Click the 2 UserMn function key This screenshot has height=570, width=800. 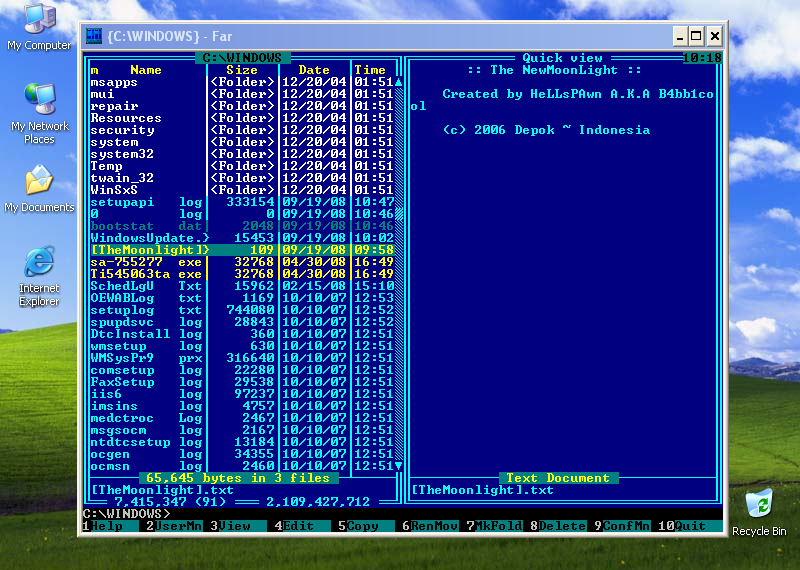[174, 526]
